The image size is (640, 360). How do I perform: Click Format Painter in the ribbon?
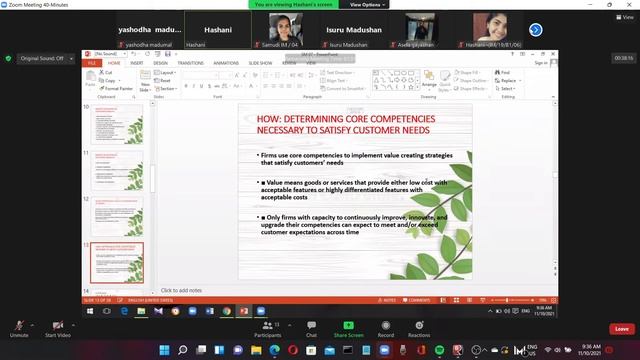click(116, 88)
